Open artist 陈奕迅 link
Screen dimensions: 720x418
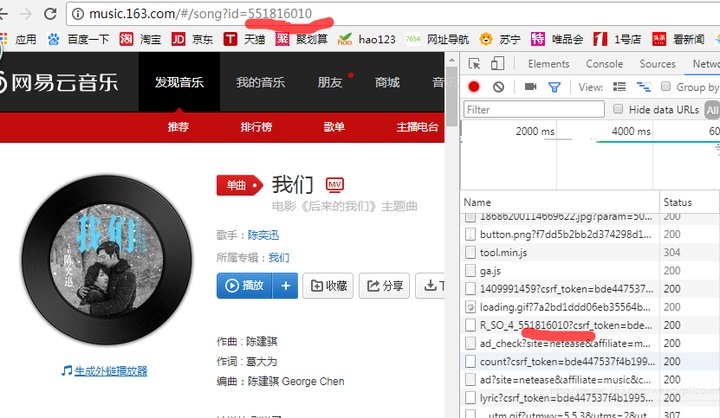263,235
